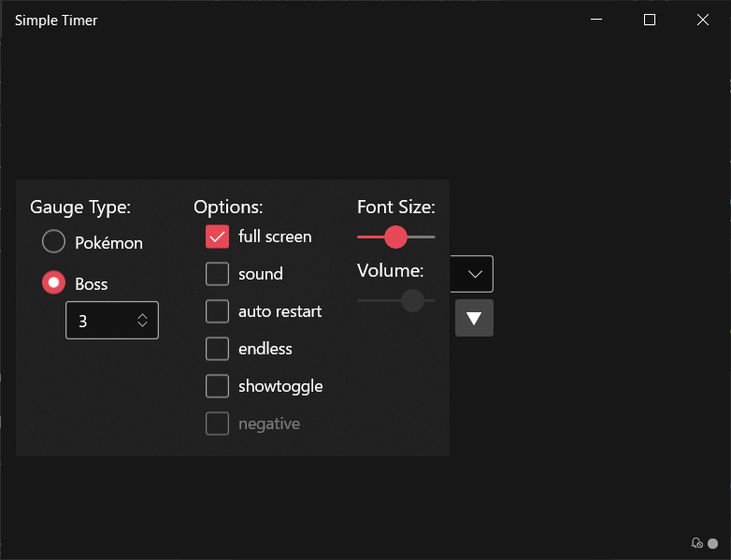
Task: Click the gray status dot icon
Action: click(x=713, y=542)
